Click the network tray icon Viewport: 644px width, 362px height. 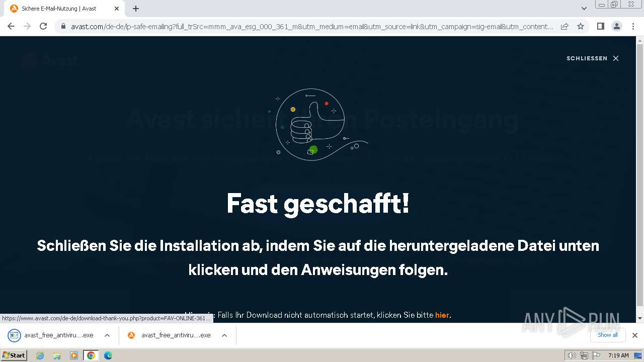pyautogui.click(x=584, y=355)
